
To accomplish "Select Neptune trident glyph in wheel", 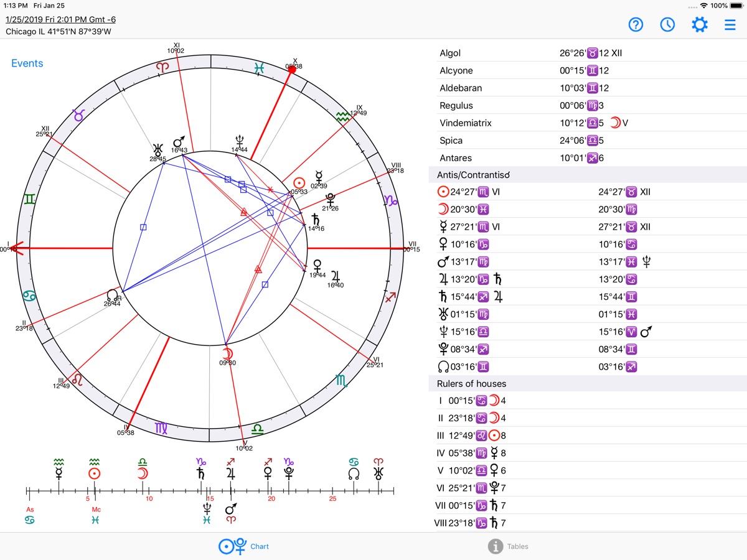I will pyautogui.click(x=240, y=140).
